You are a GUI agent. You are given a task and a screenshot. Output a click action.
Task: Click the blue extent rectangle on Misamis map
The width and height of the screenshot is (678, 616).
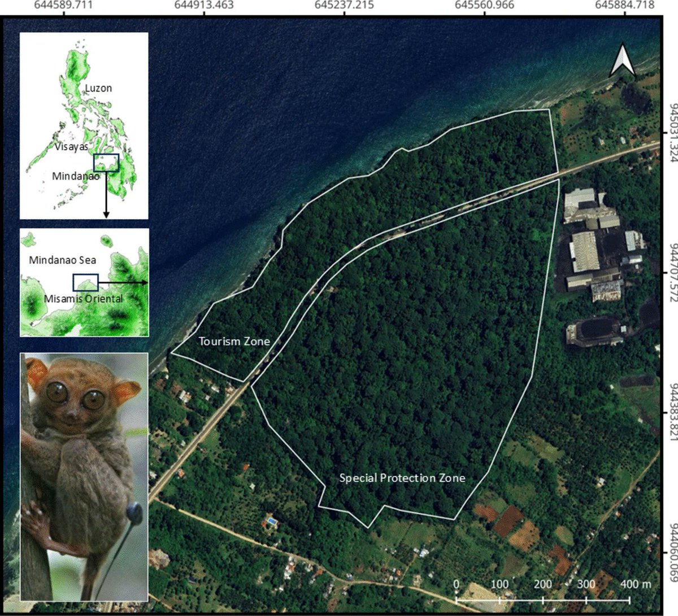point(85,282)
